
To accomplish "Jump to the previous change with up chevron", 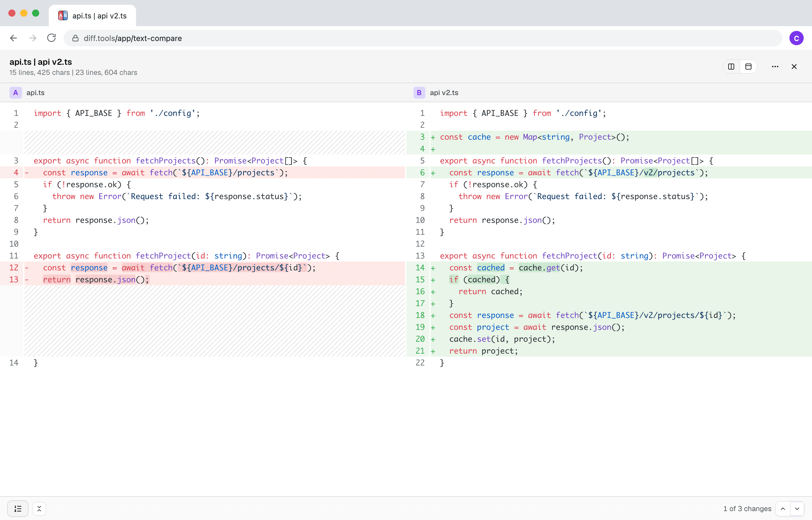I will (783, 508).
